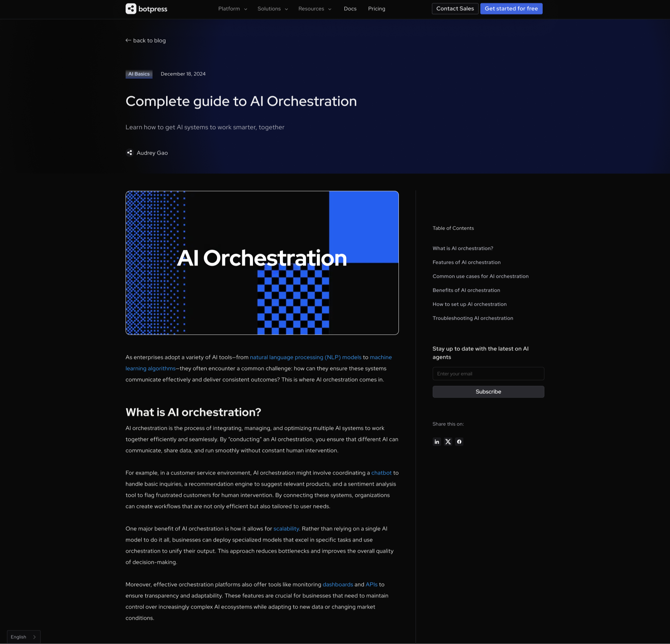Expand the Resources dropdown menu
The image size is (670, 644).
[315, 9]
